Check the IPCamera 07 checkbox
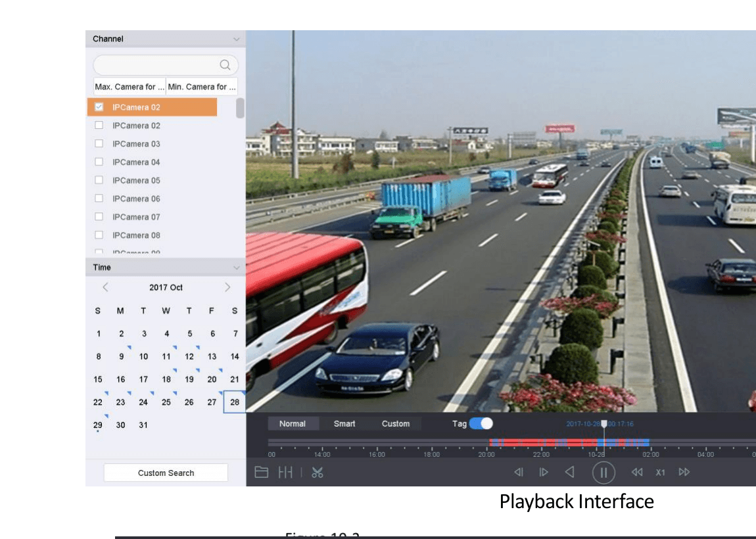The width and height of the screenshot is (756, 539). (x=99, y=216)
